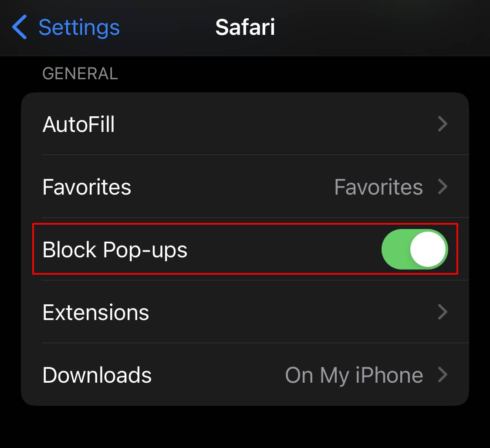Tap empty space between AutoFill label and chevron
The height and width of the screenshot is (448, 490).
pos(274,125)
